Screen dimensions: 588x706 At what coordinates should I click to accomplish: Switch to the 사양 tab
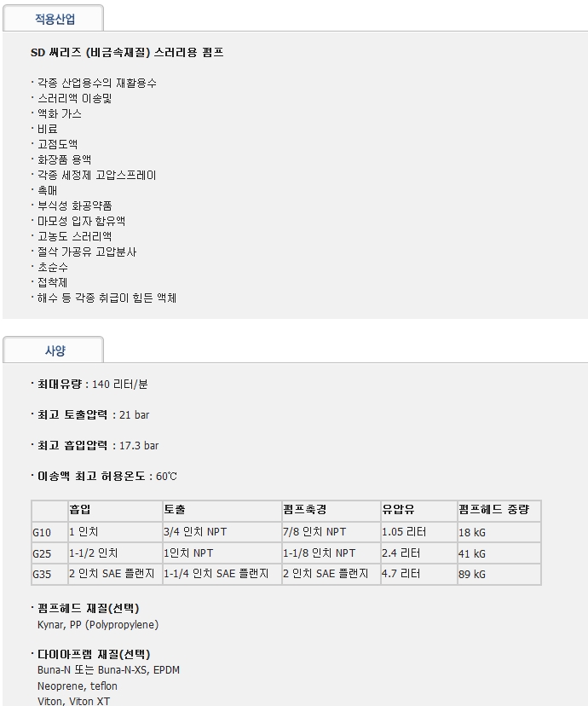click(x=54, y=350)
